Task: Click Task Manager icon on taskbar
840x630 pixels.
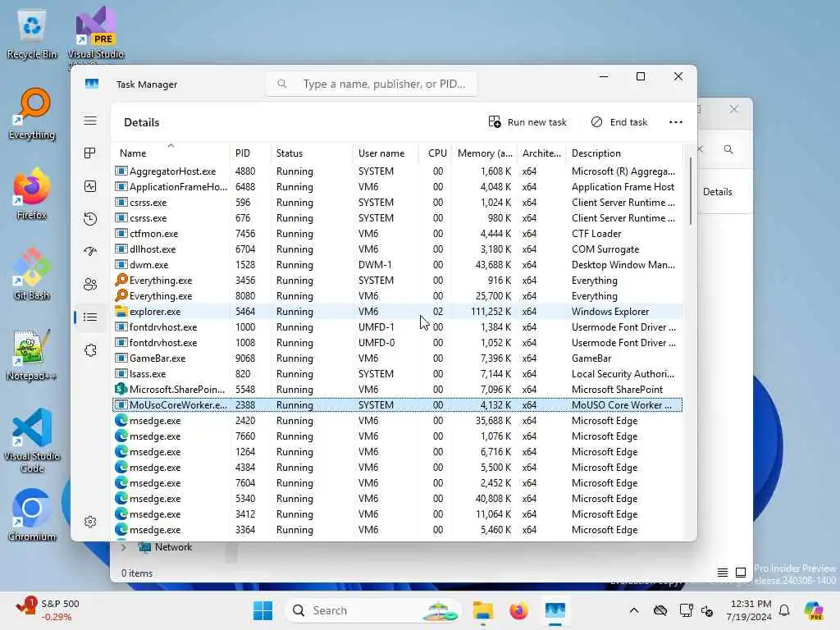Action: (x=555, y=610)
